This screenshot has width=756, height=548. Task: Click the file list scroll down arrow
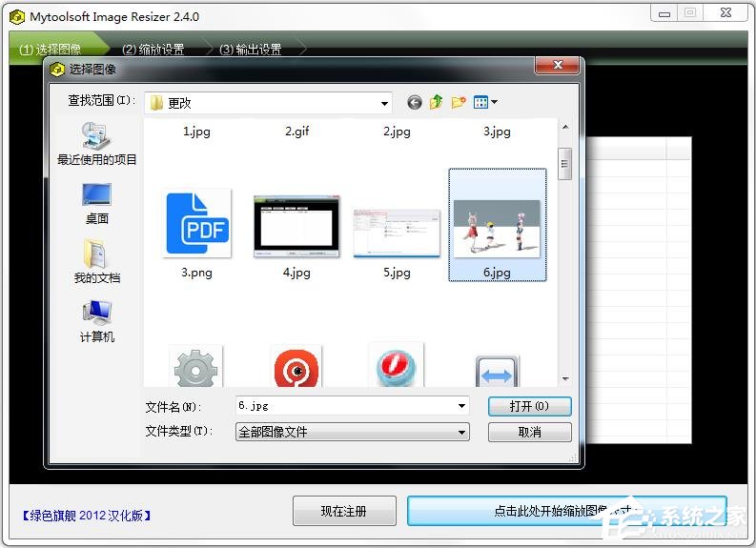click(x=564, y=378)
